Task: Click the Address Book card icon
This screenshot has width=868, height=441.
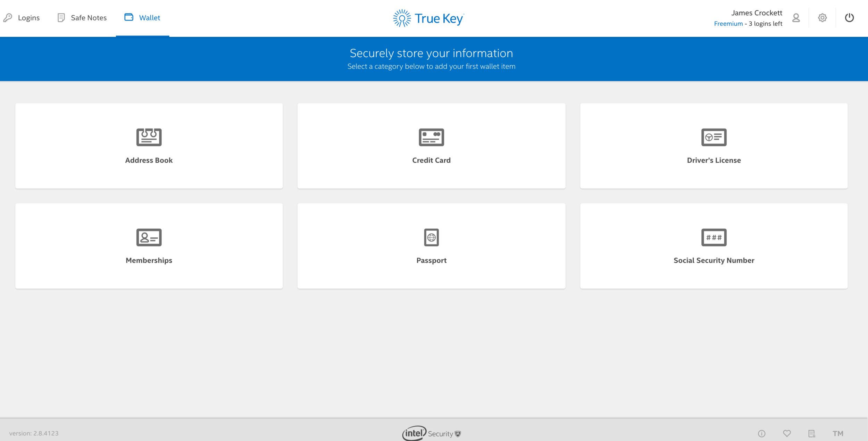Action: click(149, 137)
